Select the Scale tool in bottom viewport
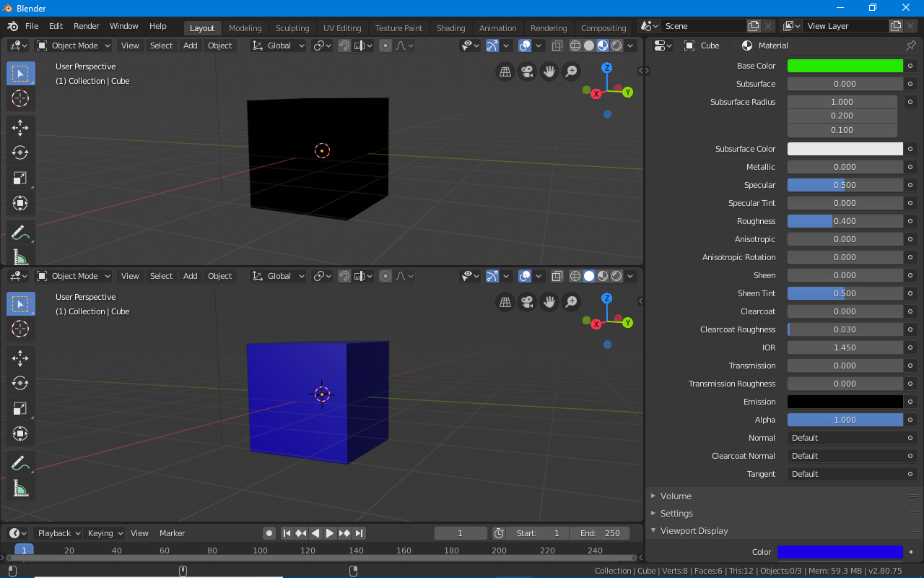Image resolution: width=924 pixels, height=578 pixels. pos(20,408)
